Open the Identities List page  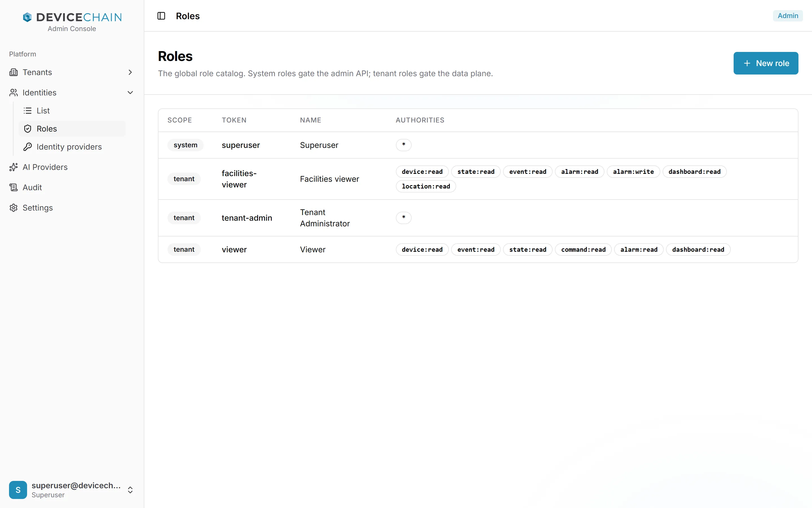tap(72, 111)
